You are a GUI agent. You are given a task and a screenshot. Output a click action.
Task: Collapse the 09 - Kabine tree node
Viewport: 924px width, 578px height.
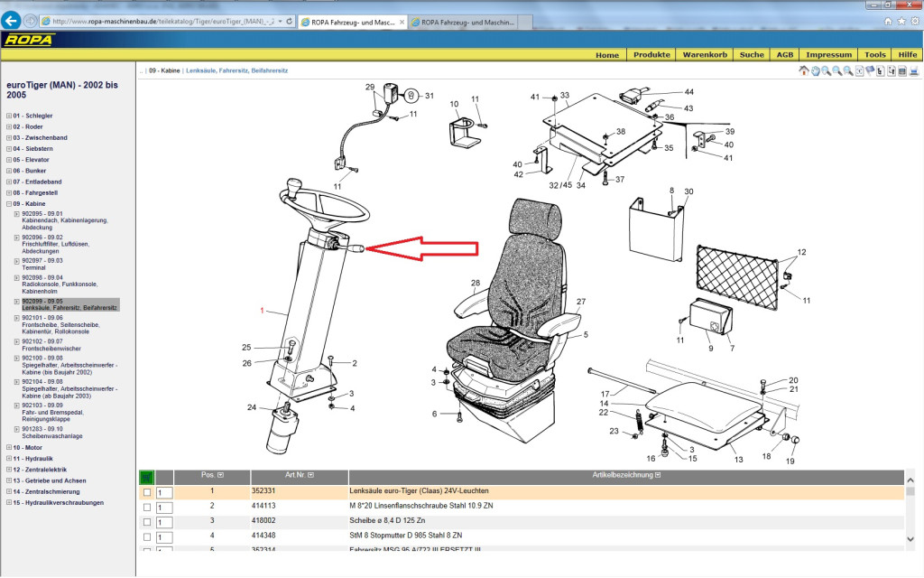pos(9,204)
